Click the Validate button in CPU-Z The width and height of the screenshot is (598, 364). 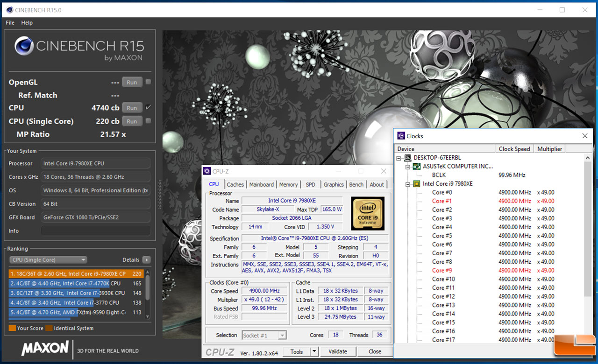338,351
